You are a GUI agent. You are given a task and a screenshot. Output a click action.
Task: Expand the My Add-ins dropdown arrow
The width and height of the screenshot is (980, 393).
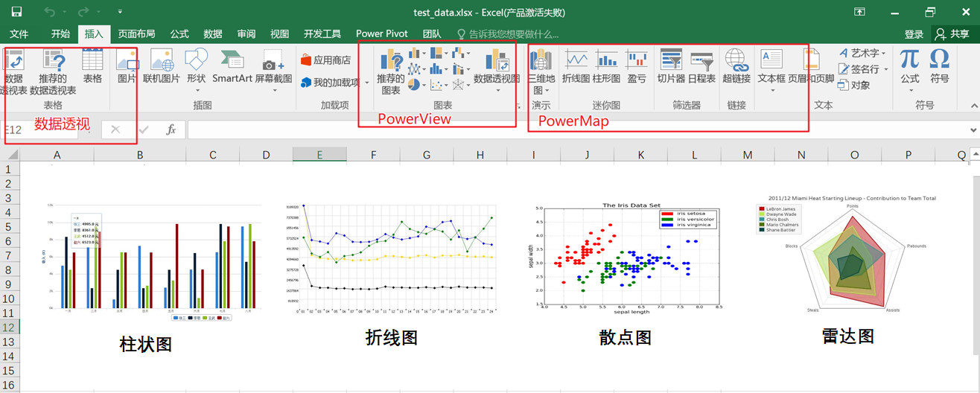click(x=367, y=83)
